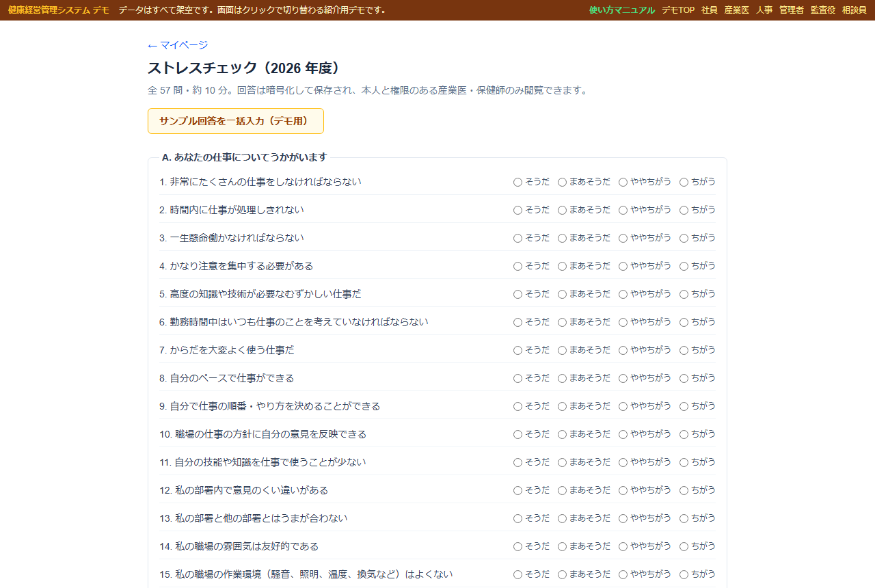
Task: Select ちがう for question 1
Action: click(x=684, y=182)
